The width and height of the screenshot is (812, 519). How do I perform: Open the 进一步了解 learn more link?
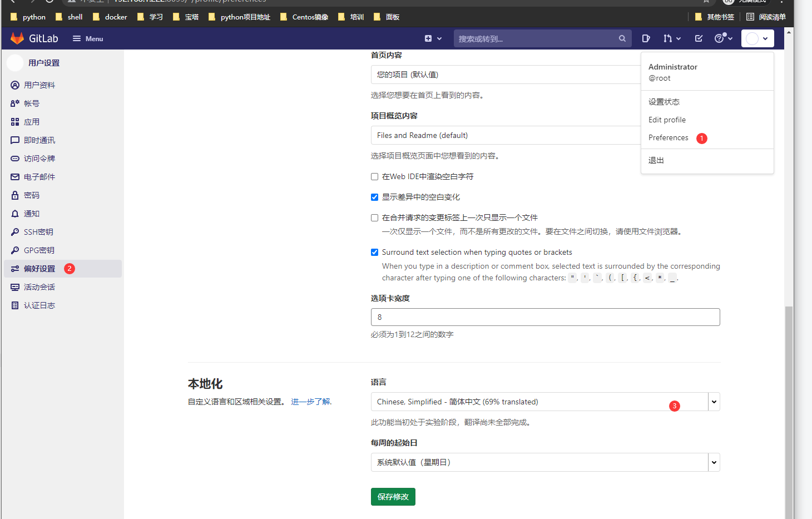pyautogui.click(x=310, y=401)
